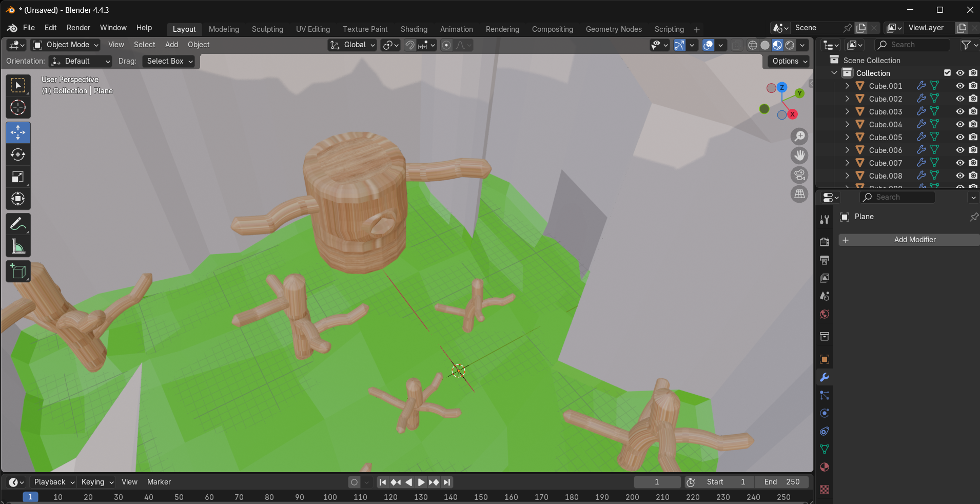Viewport: 980px width, 504px height.
Task: Select the Add Cube tool
Action: click(x=18, y=272)
